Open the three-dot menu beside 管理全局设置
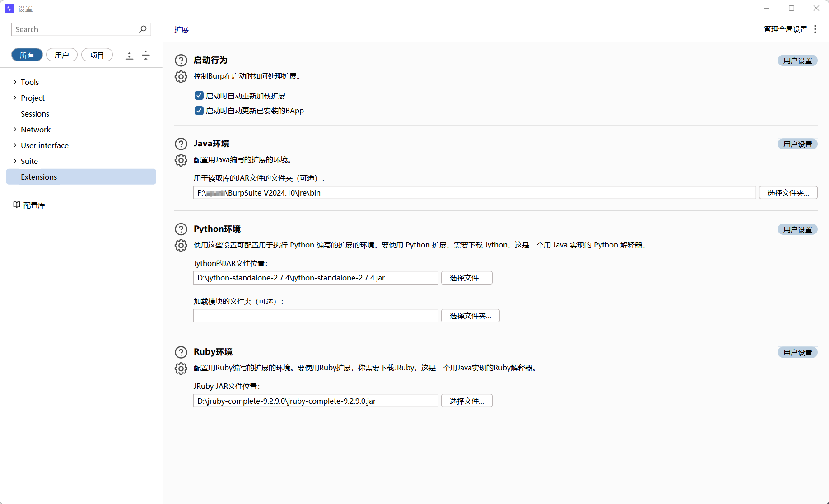The height and width of the screenshot is (504, 829). pos(815,29)
